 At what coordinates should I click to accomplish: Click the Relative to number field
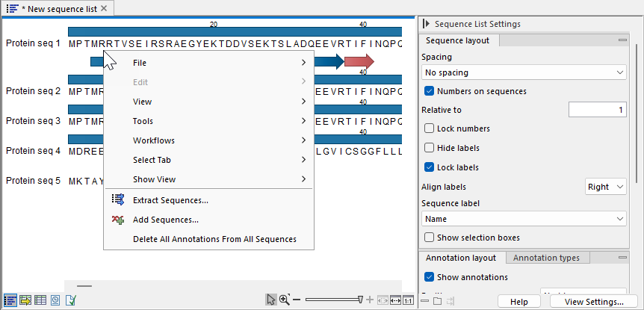597,110
